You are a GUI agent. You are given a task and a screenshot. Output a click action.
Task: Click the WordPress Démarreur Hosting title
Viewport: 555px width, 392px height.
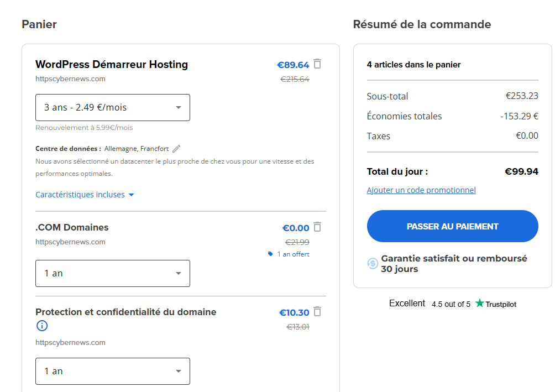tap(112, 65)
